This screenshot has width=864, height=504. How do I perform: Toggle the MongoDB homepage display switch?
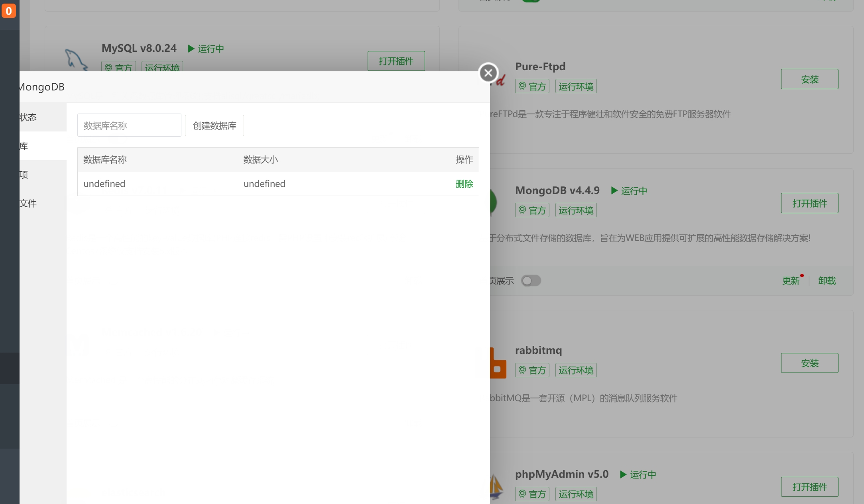click(x=531, y=281)
